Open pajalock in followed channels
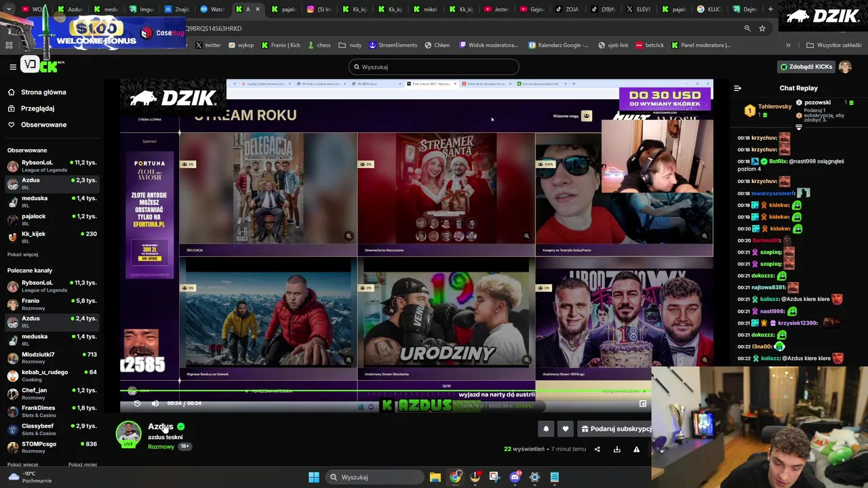 coord(53,219)
